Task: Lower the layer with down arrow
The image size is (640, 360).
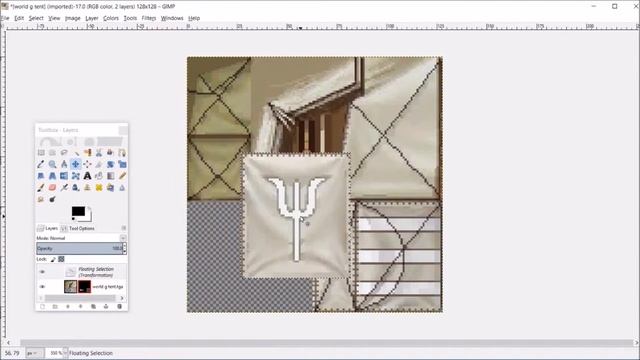Action: pos(80,307)
